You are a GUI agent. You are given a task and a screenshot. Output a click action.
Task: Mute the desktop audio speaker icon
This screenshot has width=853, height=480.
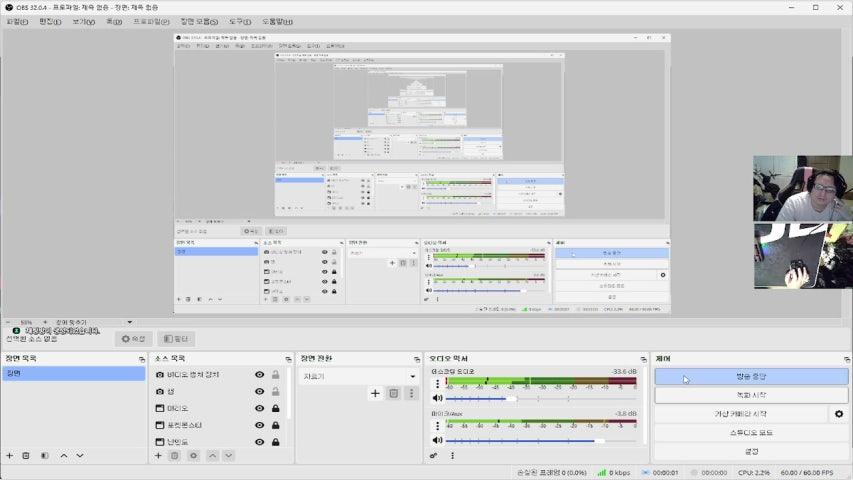pos(437,398)
